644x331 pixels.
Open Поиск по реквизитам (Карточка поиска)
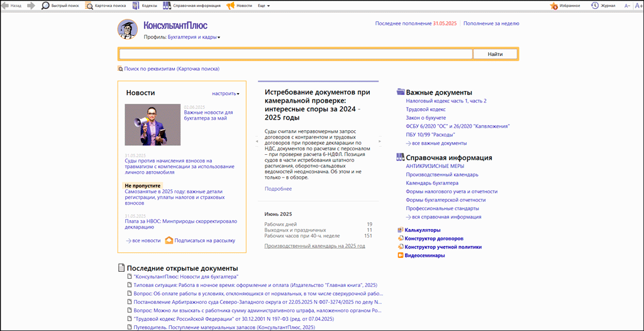tap(172, 69)
